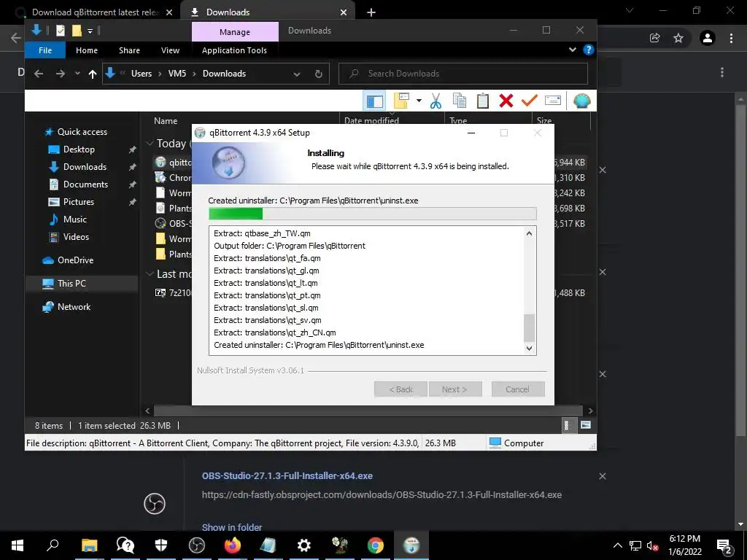The image size is (747, 560).
Task: Open Pictures in navigation pane
Action: coord(79,202)
